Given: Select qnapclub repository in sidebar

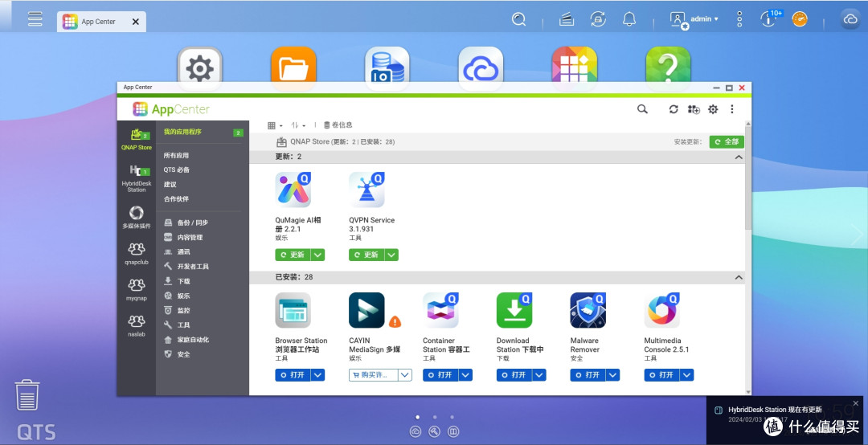Looking at the screenshot, I should coord(136,254).
